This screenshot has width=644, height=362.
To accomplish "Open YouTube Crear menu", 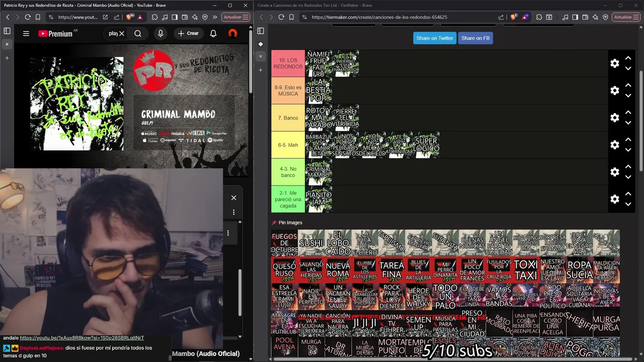I will point(188,33).
